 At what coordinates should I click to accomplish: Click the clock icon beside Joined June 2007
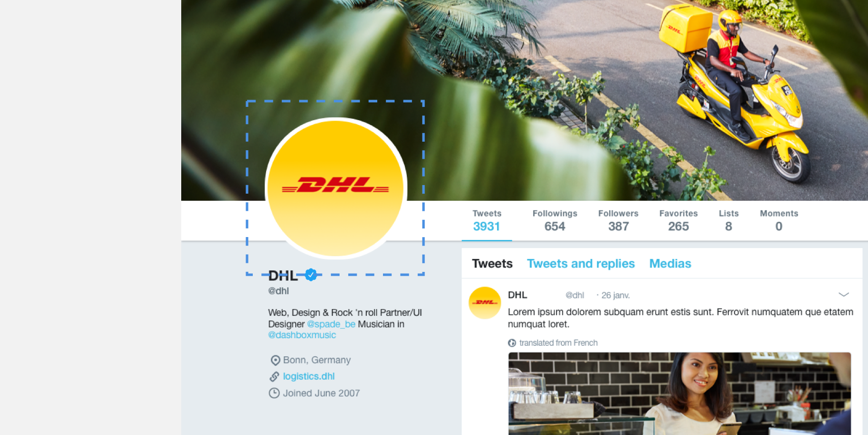tap(274, 393)
